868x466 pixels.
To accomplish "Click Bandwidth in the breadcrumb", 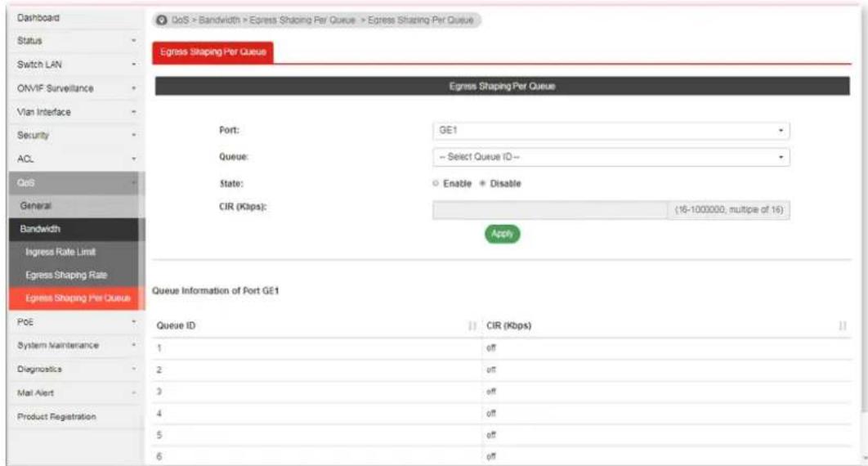I will coord(219,20).
